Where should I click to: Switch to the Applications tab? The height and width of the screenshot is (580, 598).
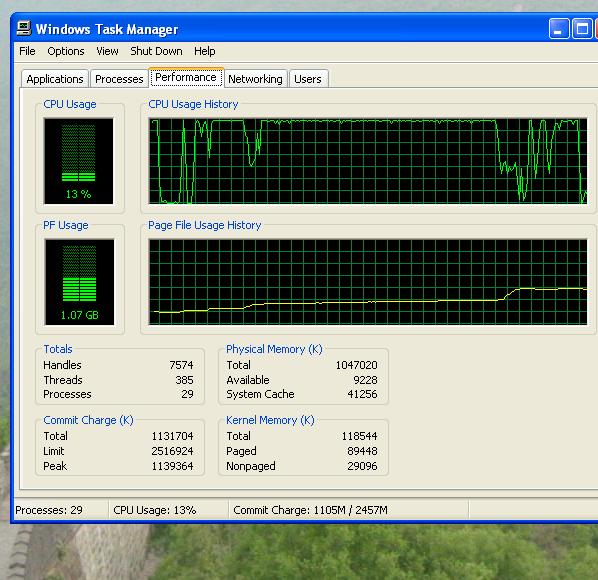pos(55,79)
